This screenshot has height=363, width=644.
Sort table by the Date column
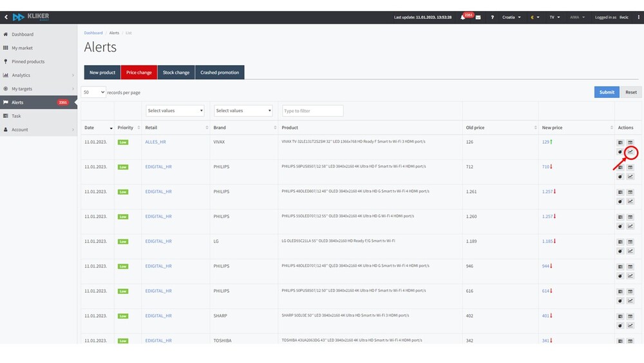click(98, 128)
